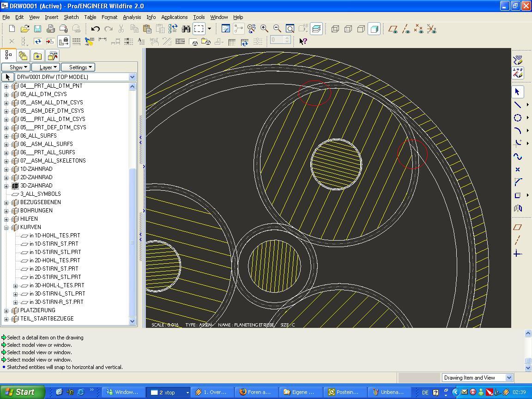The height and width of the screenshot is (399, 532).
Task: Select the Arc sketch tool
Action: pyautogui.click(x=517, y=131)
